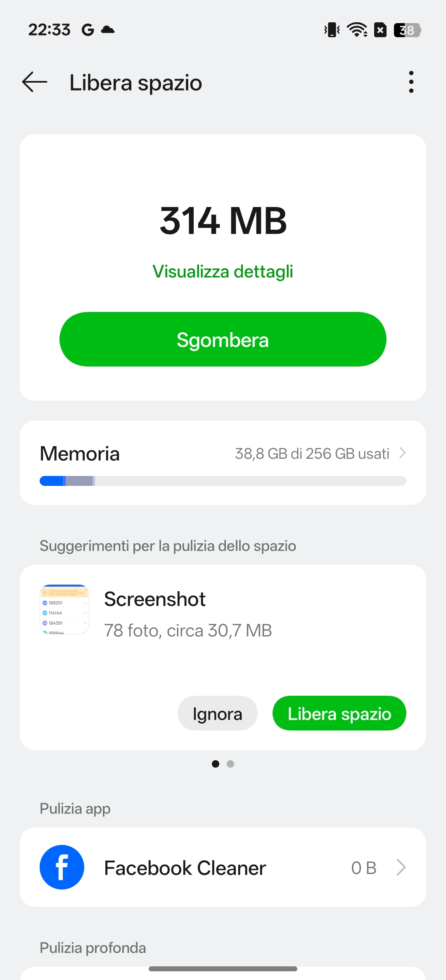Select first suggestion page dot

click(x=216, y=764)
